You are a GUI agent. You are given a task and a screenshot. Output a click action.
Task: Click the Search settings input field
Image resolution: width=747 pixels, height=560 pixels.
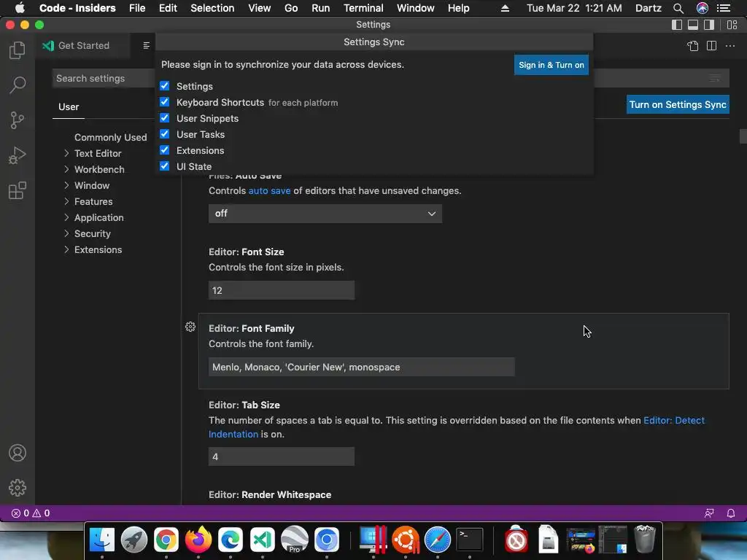(104, 78)
